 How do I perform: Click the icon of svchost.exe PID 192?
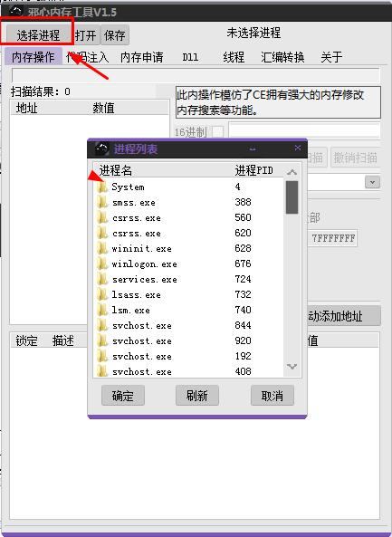(102, 357)
